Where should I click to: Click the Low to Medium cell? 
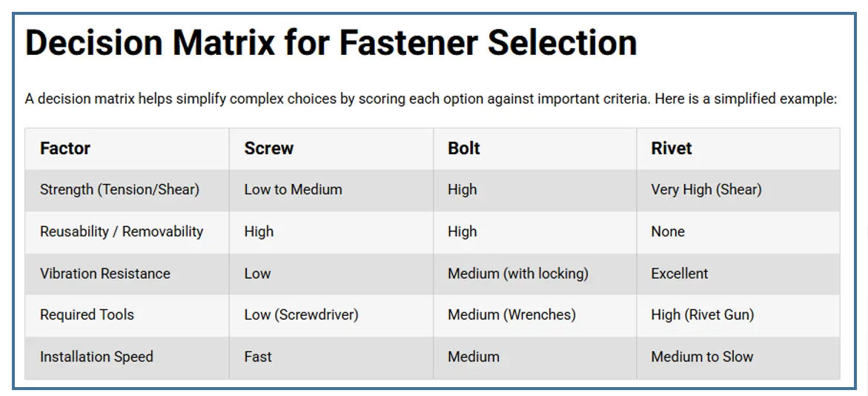(293, 190)
